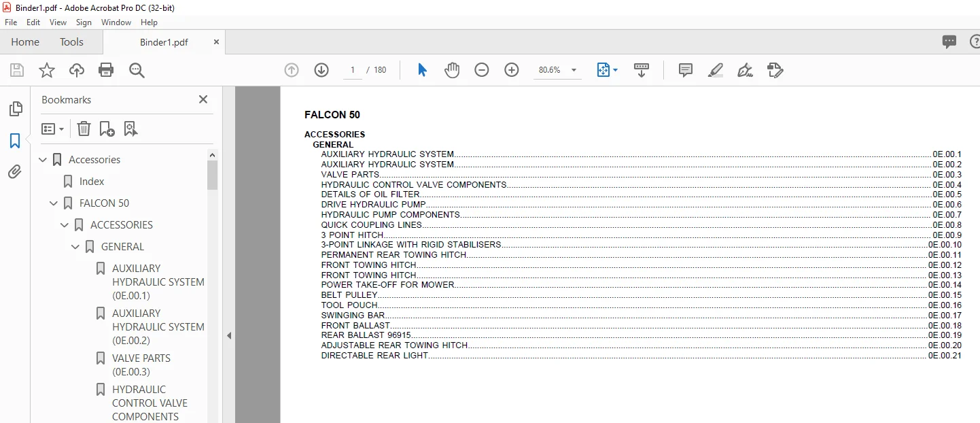980x423 pixels.
Task: Click the upload to cloud icon
Action: tap(77, 70)
